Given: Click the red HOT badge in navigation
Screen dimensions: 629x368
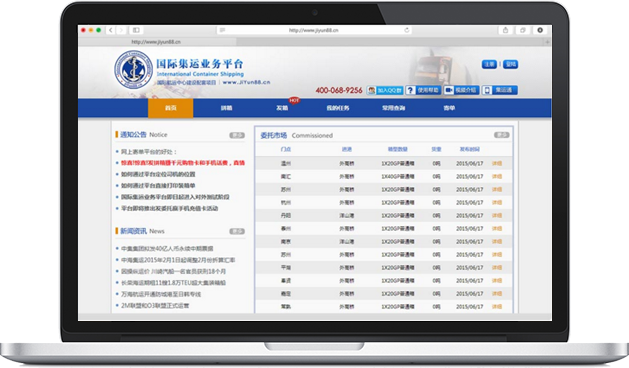Looking at the screenshot, I should coord(294,100).
